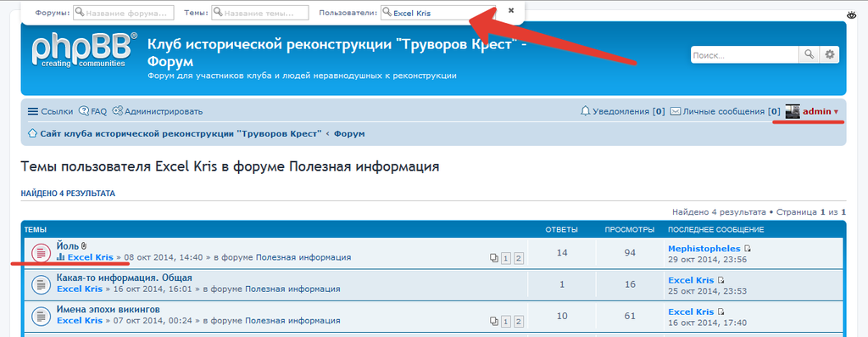868x337 pixels.
Task: View latest post icon dated 25 окт 2014
Action: [721, 280]
